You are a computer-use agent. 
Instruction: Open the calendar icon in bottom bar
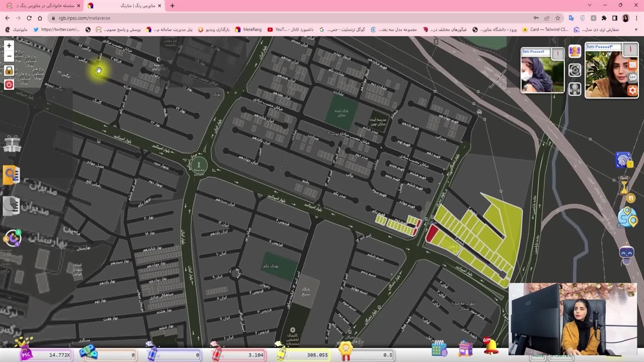click(x=439, y=349)
